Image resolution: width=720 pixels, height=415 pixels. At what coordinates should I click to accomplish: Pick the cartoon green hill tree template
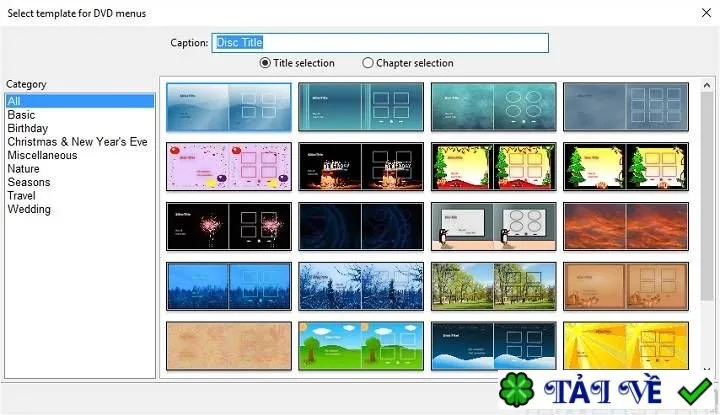[x=361, y=346]
